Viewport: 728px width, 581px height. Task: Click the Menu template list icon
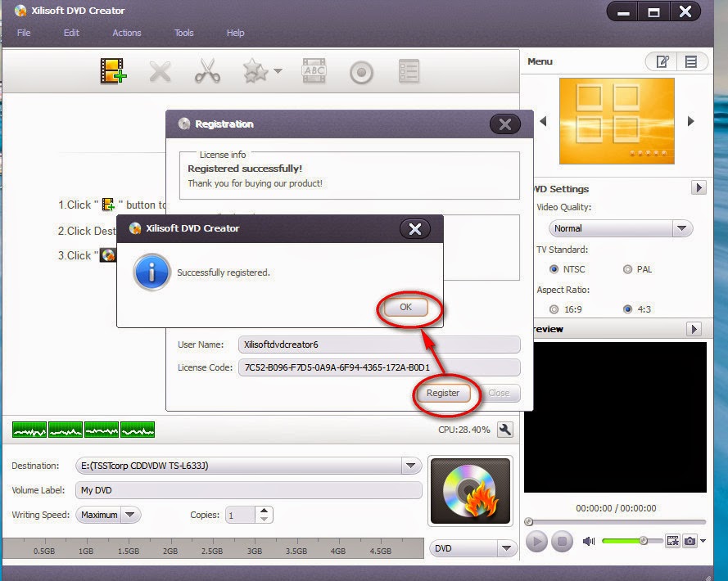pyautogui.click(x=691, y=61)
